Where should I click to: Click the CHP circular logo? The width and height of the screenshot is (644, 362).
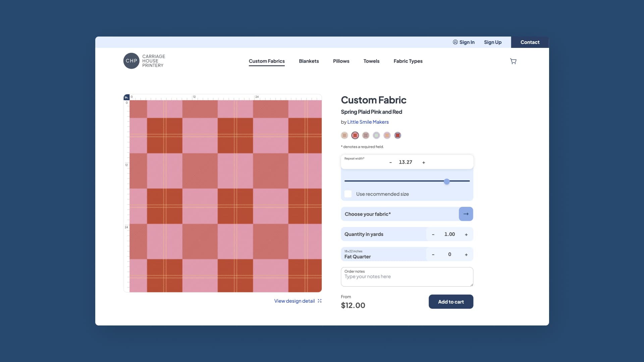pyautogui.click(x=131, y=61)
